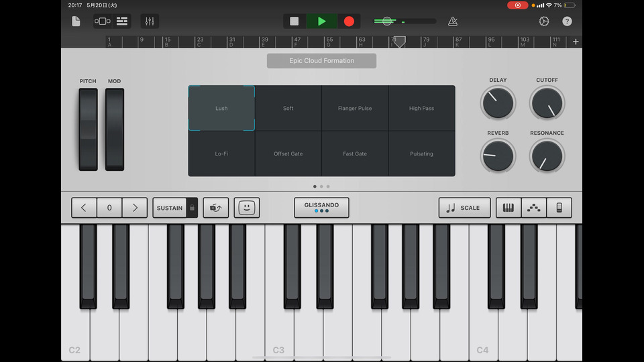Select the Soft pad
Image resolution: width=644 pixels, height=362 pixels.
[x=288, y=109]
